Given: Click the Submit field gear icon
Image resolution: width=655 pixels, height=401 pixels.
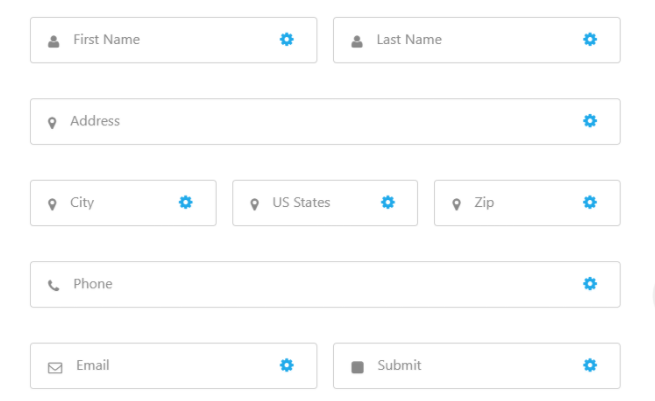Looking at the screenshot, I should coord(590,365).
